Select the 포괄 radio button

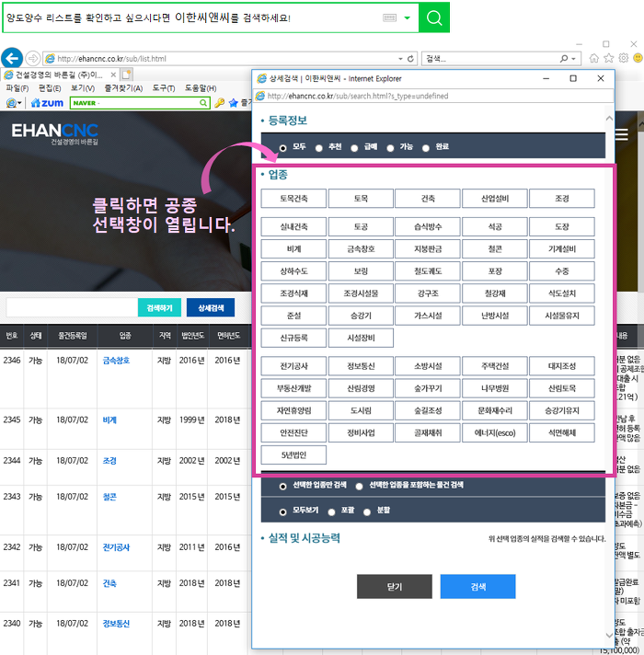(x=331, y=511)
